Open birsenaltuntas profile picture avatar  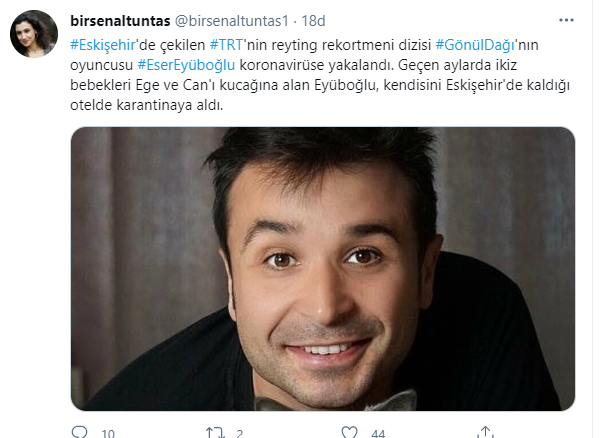click(x=34, y=34)
